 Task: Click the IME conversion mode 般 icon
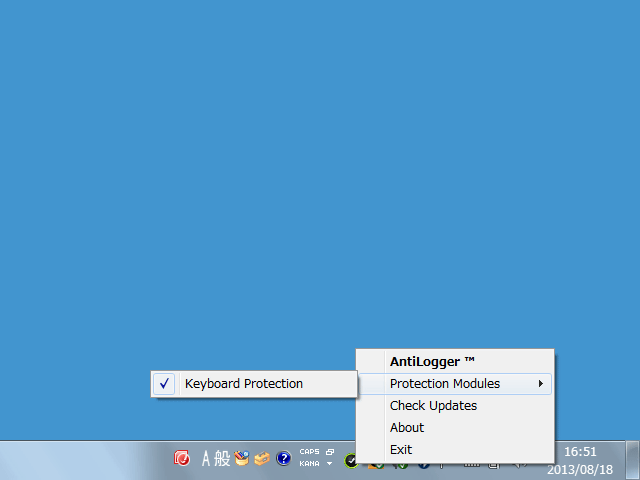(x=222, y=458)
